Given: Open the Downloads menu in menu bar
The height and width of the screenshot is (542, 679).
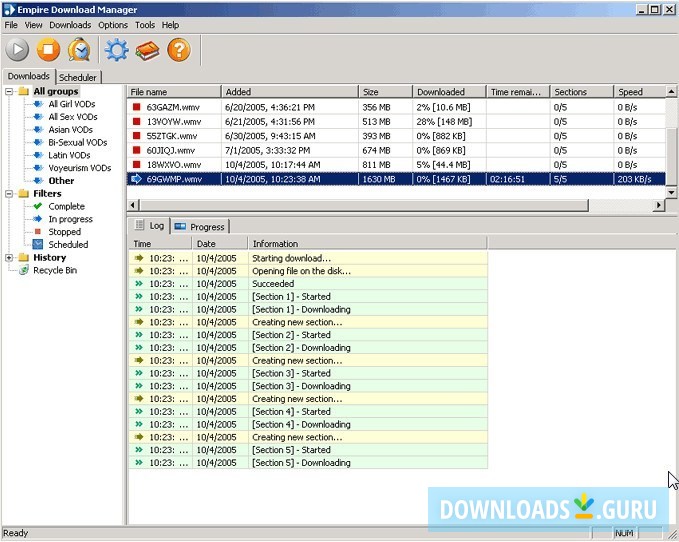Looking at the screenshot, I should tap(70, 25).
